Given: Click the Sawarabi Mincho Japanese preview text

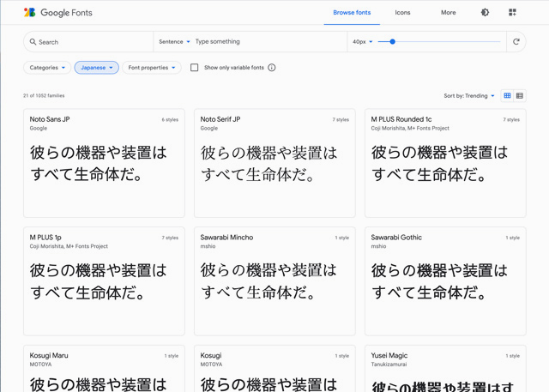Looking at the screenshot, I should [x=268, y=281].
